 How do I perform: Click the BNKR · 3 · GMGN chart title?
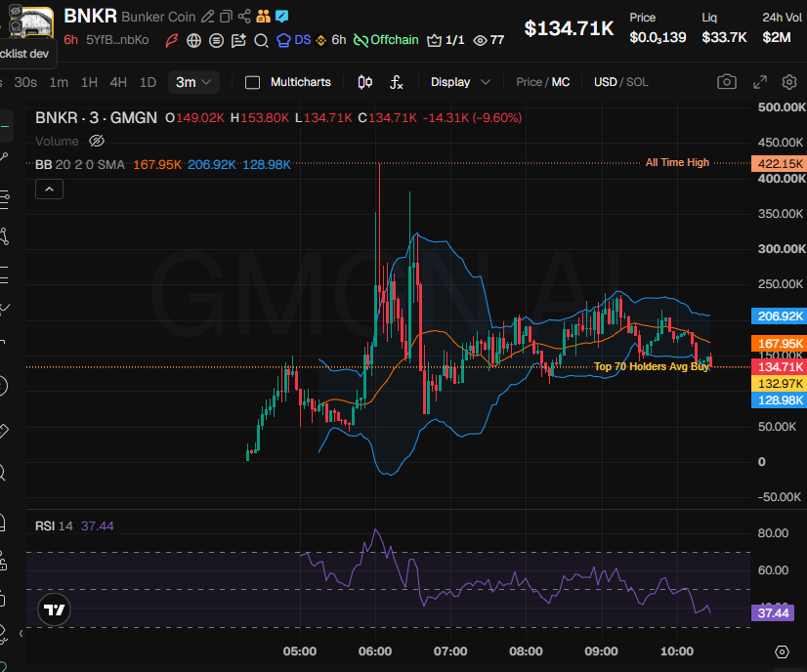(x=97, y=118)
